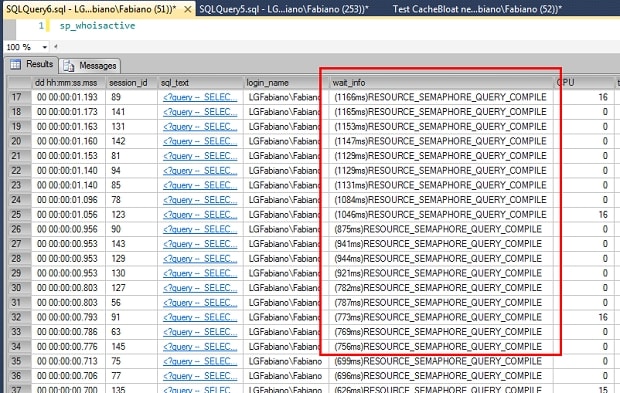
Task: Select row header 17
Action: 19,97
